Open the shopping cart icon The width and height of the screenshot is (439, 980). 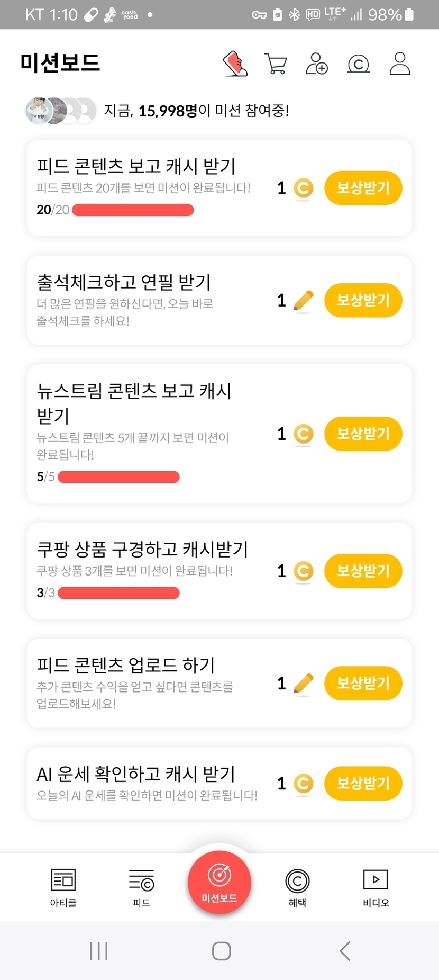pyautogui.click(x=276, y=64)
